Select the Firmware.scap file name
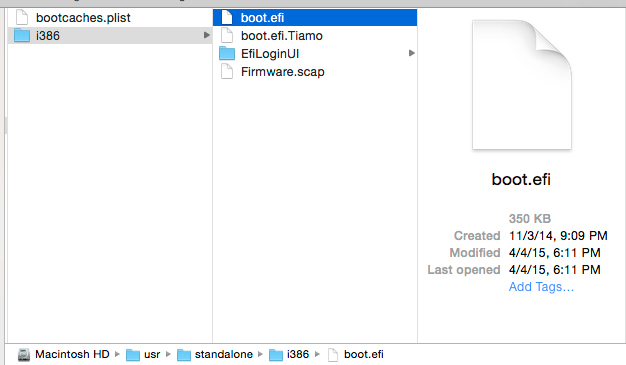 [283, 71]
